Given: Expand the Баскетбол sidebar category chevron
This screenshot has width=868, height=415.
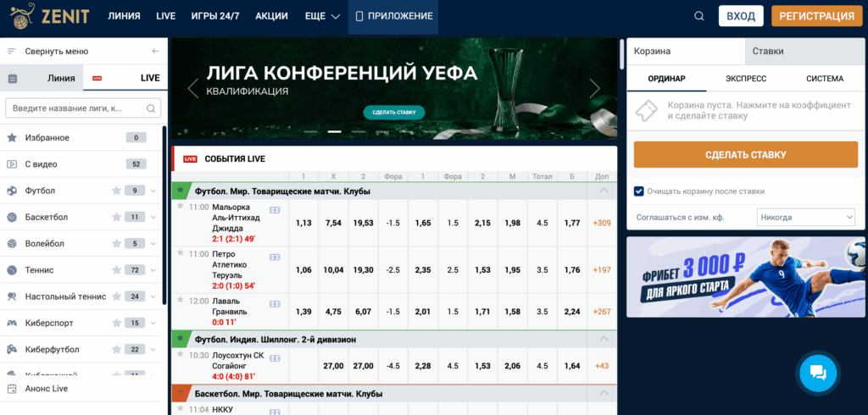Looking at the screenshot, I should 153,218.
